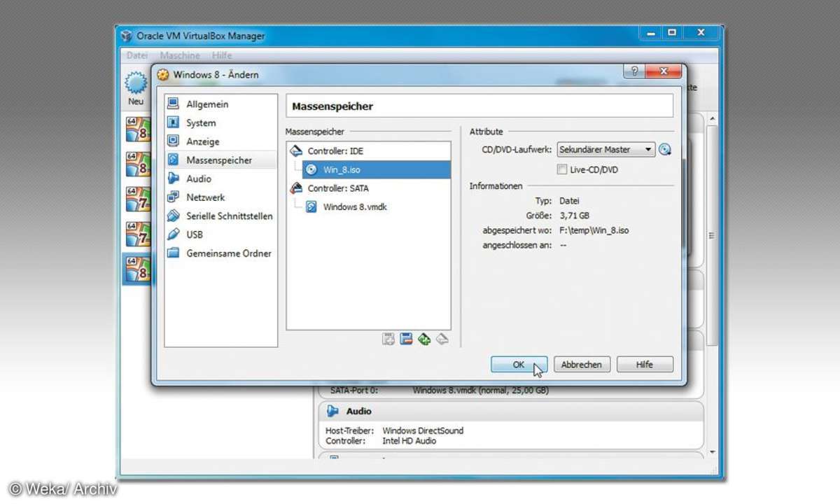840x504 pixels.
Task: Click the greyed-out remove controller icon
Action: click(x=442, y=339)
